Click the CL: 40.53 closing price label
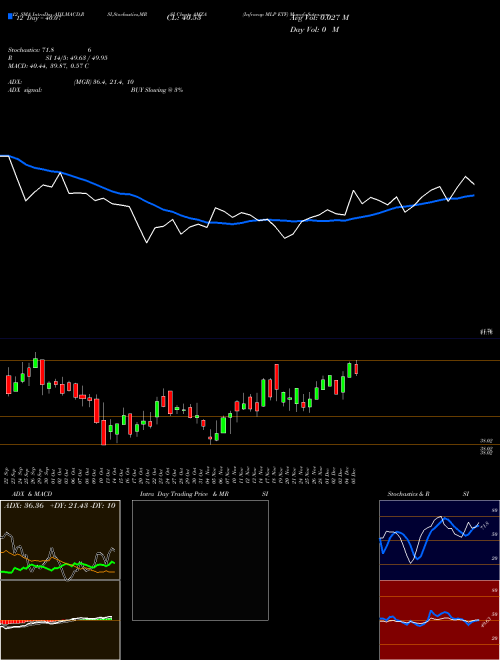Image resolution: width=500 pixels, height=660 pixels. (184, 18)
